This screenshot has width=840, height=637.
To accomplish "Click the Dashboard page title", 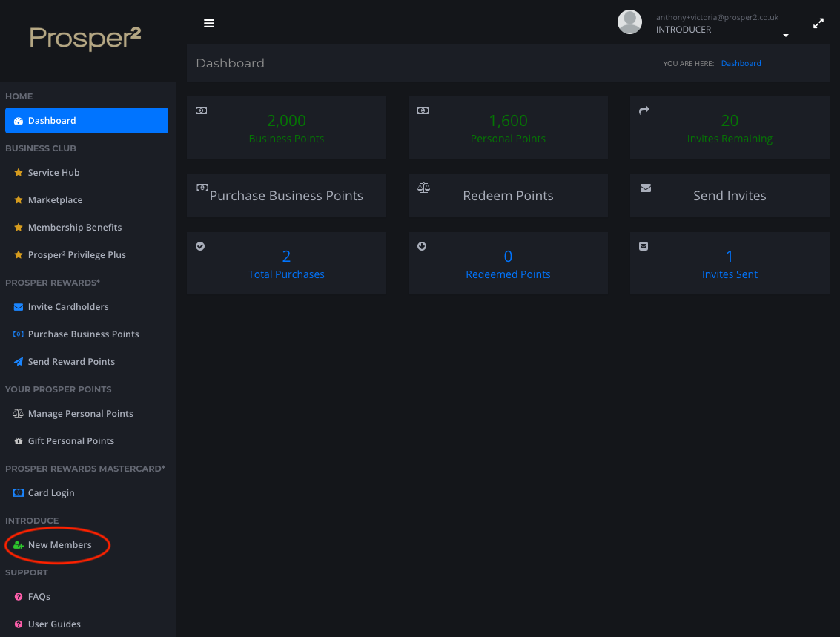I will 231,63.
